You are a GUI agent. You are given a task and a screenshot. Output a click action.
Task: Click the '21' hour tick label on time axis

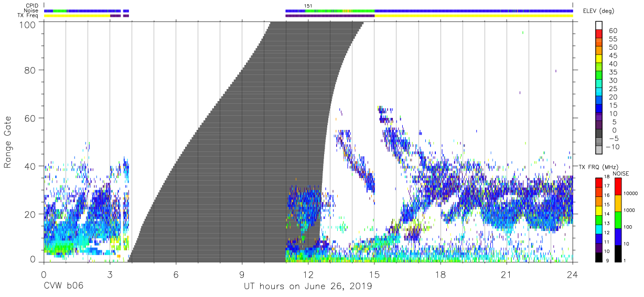507,275
